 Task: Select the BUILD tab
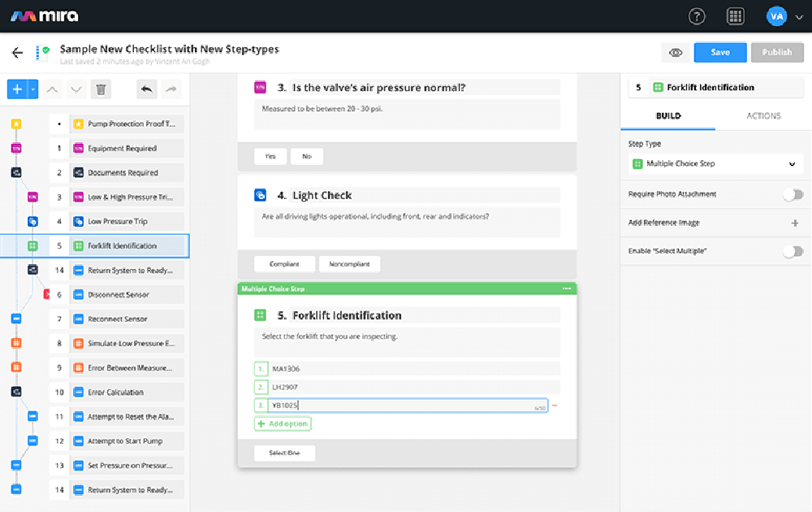click(x=668, y=116)
